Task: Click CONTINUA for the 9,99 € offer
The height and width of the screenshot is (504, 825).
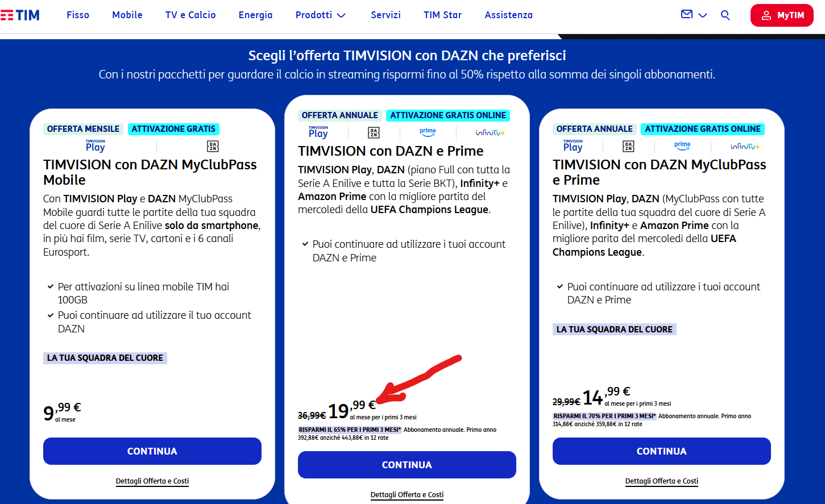Action: coord(152,451)
